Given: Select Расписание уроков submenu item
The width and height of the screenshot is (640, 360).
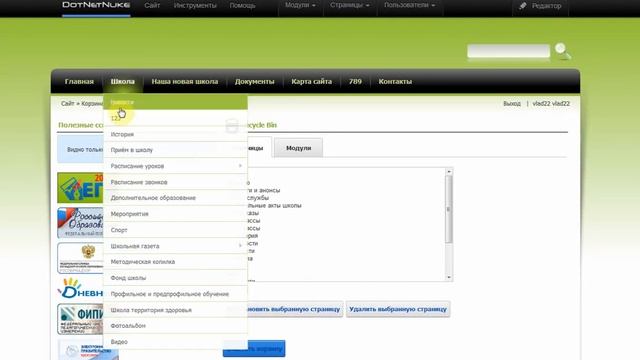Looking at the screenshot, I should tap(176, 166).
